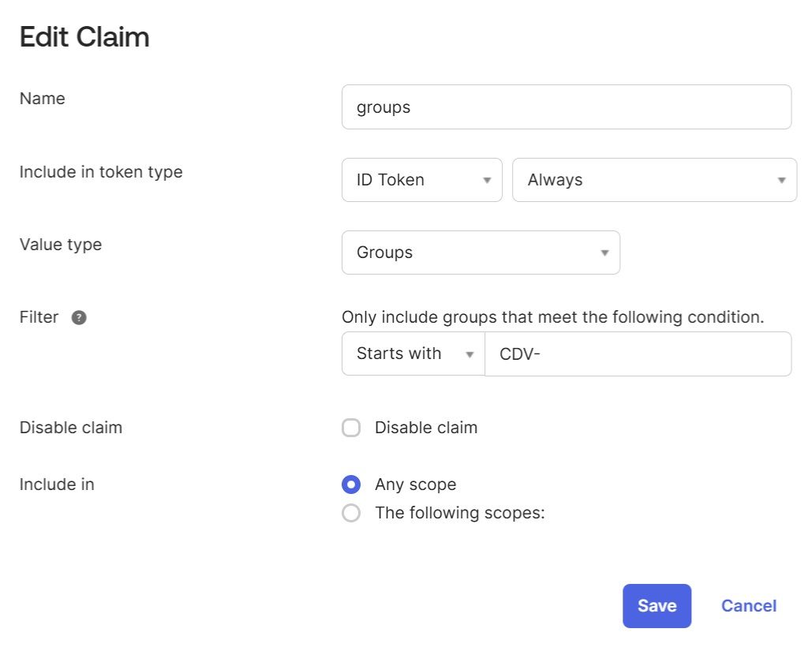The height and width of the screenshot is (651, 812).
Task: Click the Value type label
Action: click(x=61, y=245)
